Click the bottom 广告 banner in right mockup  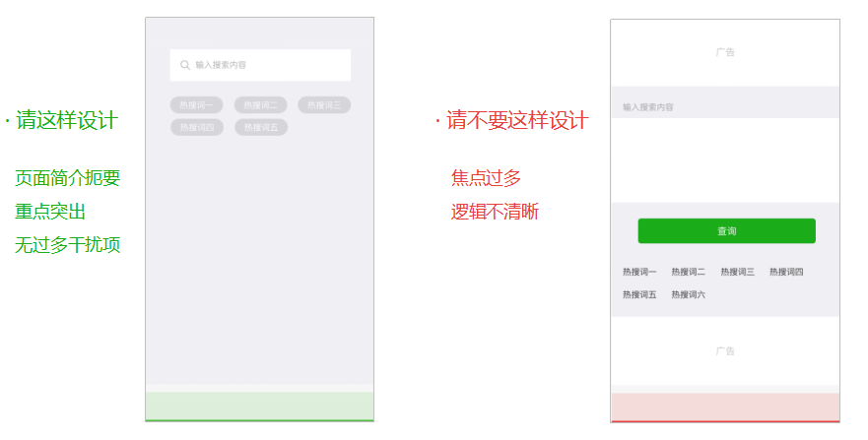(725, 351)
